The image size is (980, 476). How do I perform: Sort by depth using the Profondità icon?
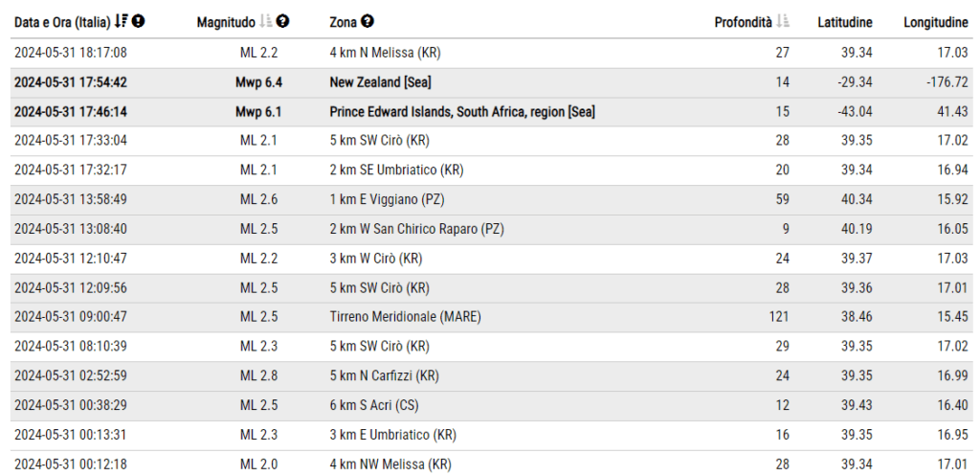(x=783, y=21)
